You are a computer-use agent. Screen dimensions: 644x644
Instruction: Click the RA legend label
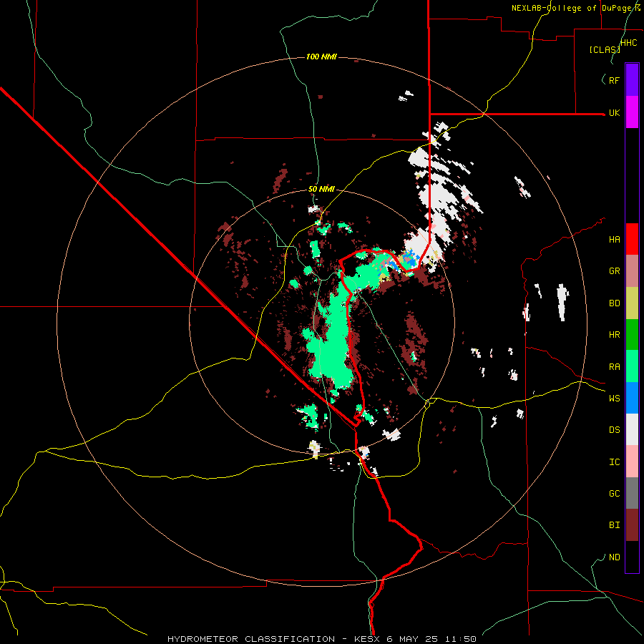[x=614, y=367]
